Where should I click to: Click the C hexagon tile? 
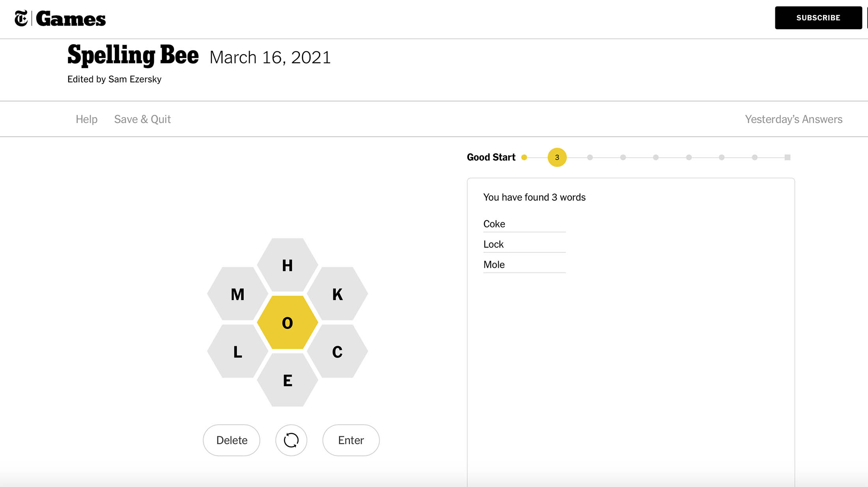(336, 351)
